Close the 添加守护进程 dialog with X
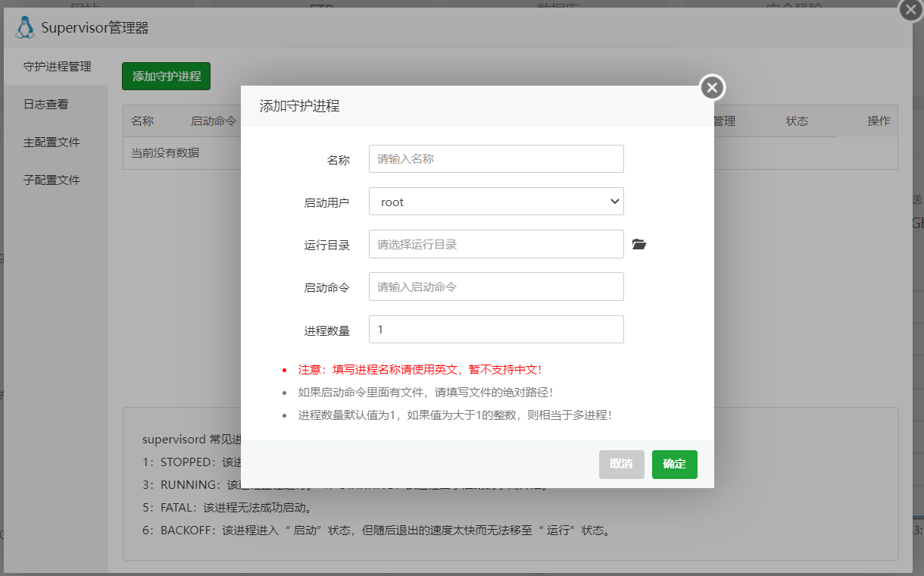 coord(711,88)
